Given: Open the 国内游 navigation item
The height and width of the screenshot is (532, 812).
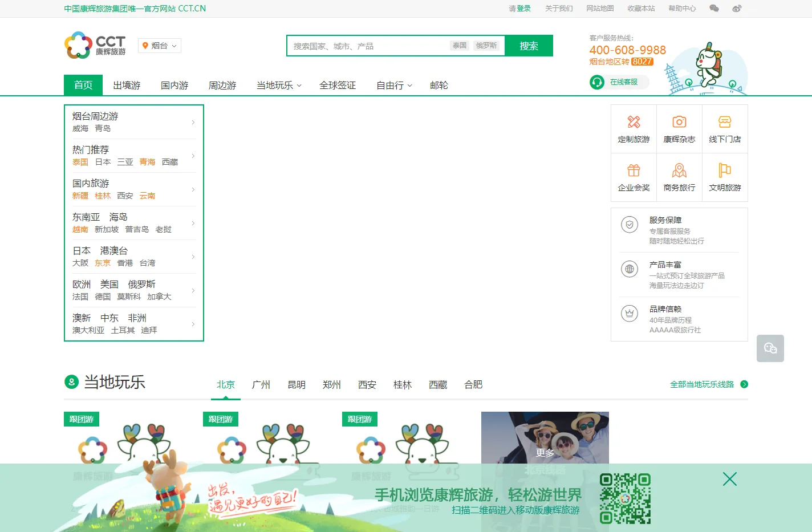Looking at the screenshot, I should (x=174, y=85).
